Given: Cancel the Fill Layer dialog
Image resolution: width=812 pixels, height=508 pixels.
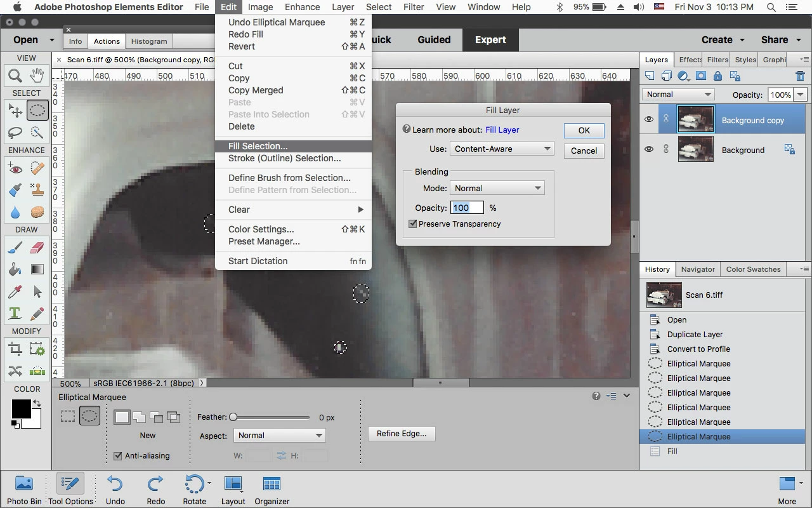Looking at the screenshot, I should pos(584,151).
